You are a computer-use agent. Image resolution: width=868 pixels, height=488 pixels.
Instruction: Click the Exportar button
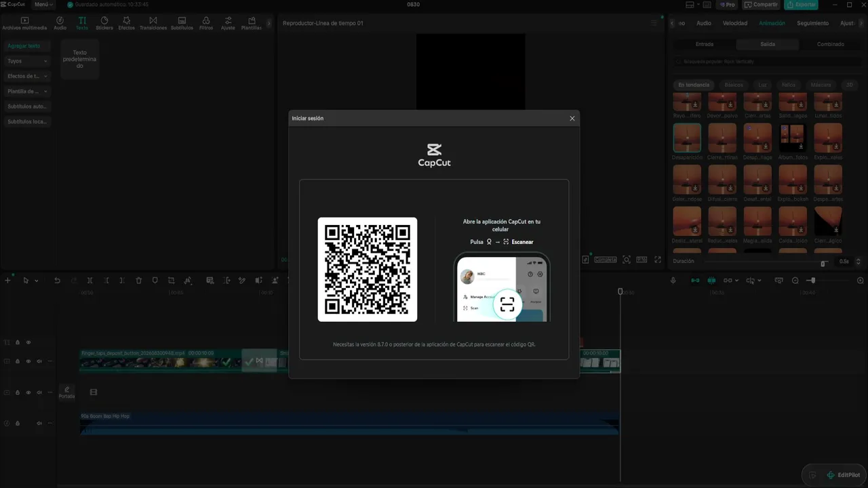(801, 5)
